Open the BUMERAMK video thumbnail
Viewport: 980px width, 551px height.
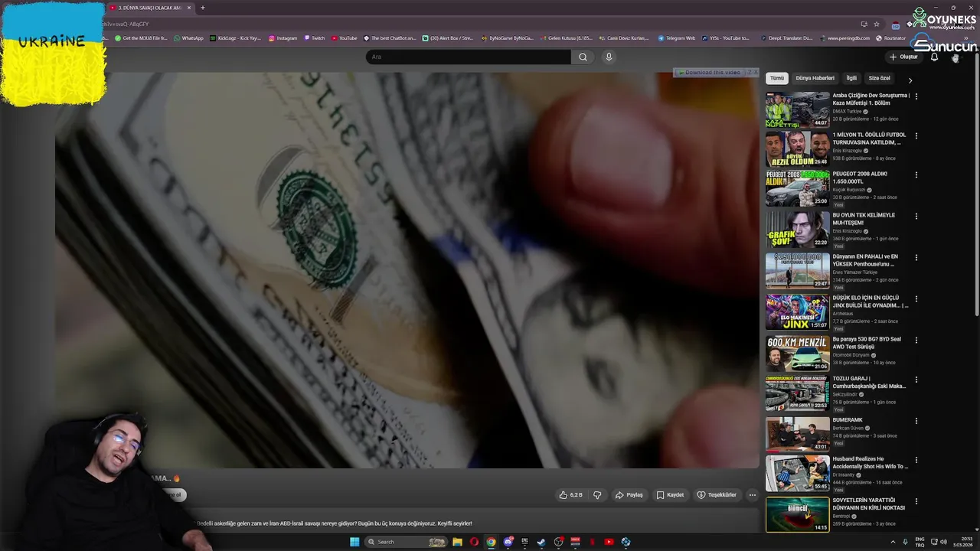click(797, 434)
